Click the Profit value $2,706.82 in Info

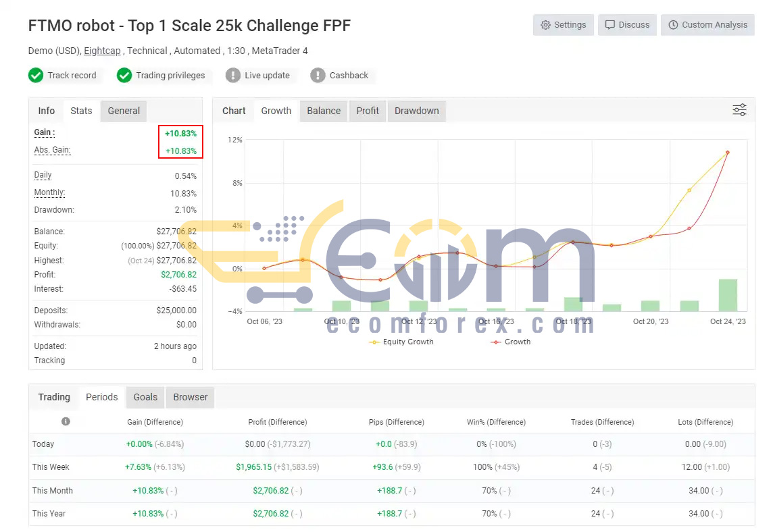pyautogui.click(x=178, y=275)
